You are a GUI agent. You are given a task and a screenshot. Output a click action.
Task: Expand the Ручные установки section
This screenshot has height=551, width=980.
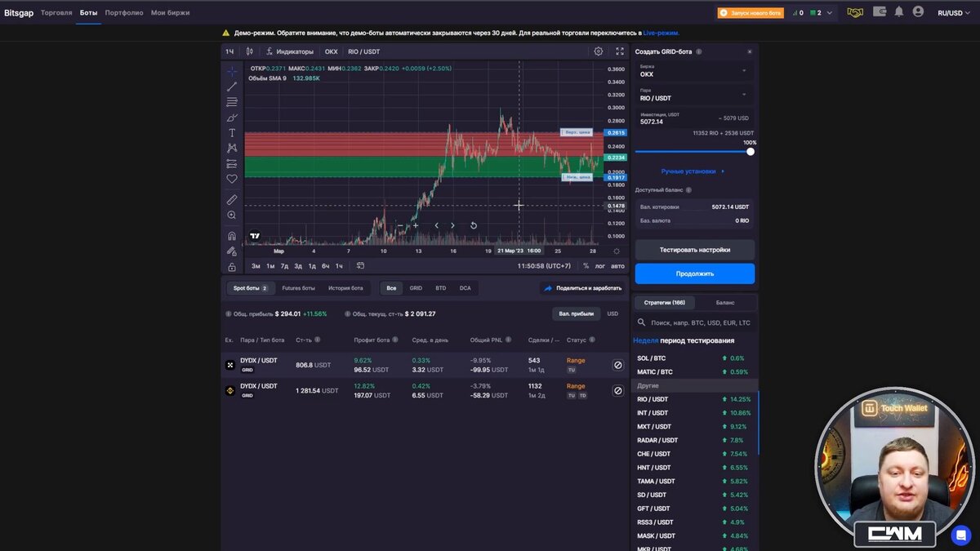tap(693, 171)
